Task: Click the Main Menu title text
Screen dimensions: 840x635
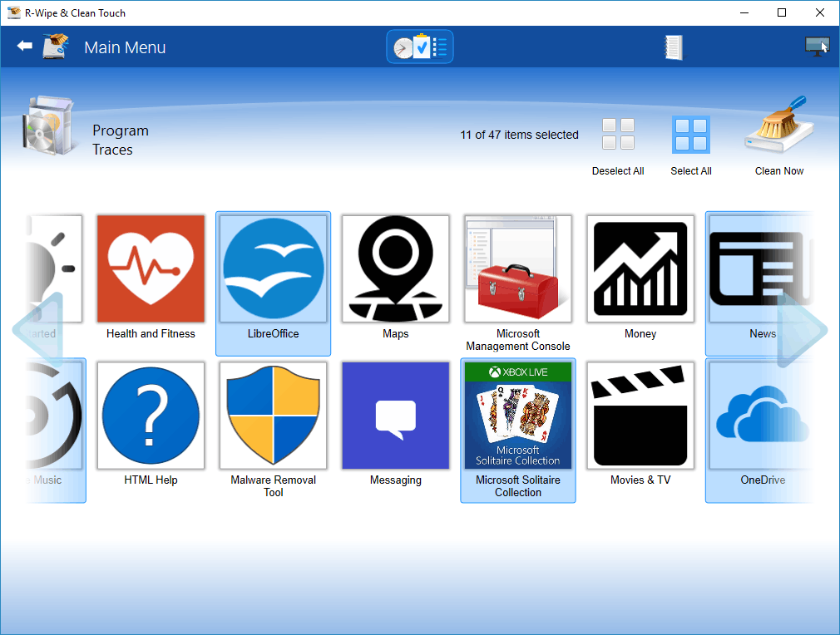Action: coord(125,47)
